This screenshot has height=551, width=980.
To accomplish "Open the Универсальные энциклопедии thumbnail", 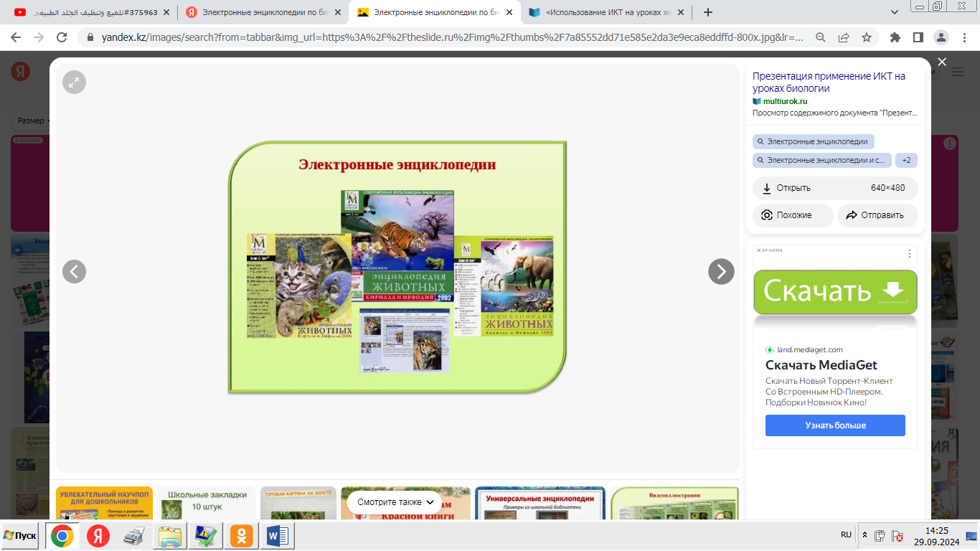I will pos(540,503).
